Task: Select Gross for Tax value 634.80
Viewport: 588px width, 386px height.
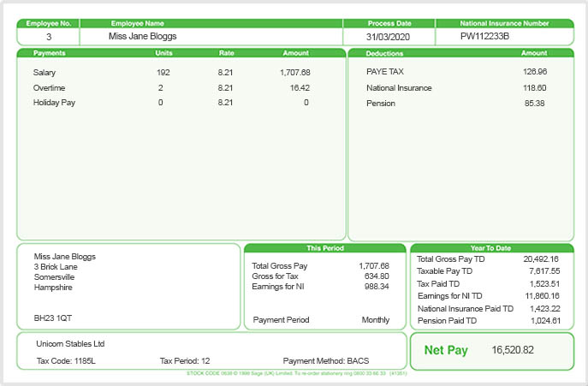Action: (x=377, y=276)
